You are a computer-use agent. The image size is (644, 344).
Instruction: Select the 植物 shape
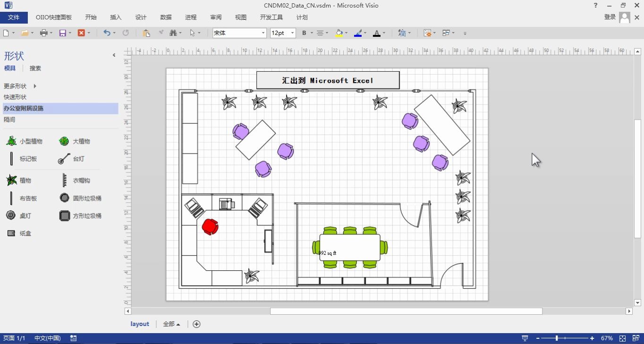click(x=19, y=181)
